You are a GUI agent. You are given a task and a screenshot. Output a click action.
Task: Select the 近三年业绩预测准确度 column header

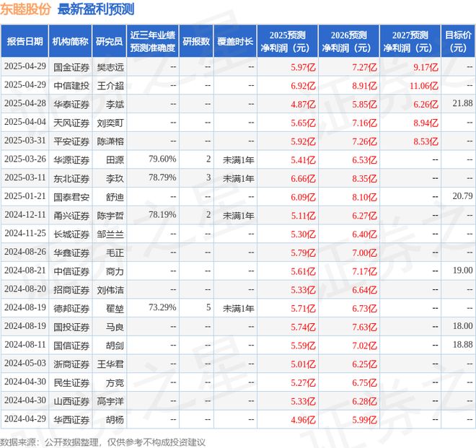(x=153, y=41)
